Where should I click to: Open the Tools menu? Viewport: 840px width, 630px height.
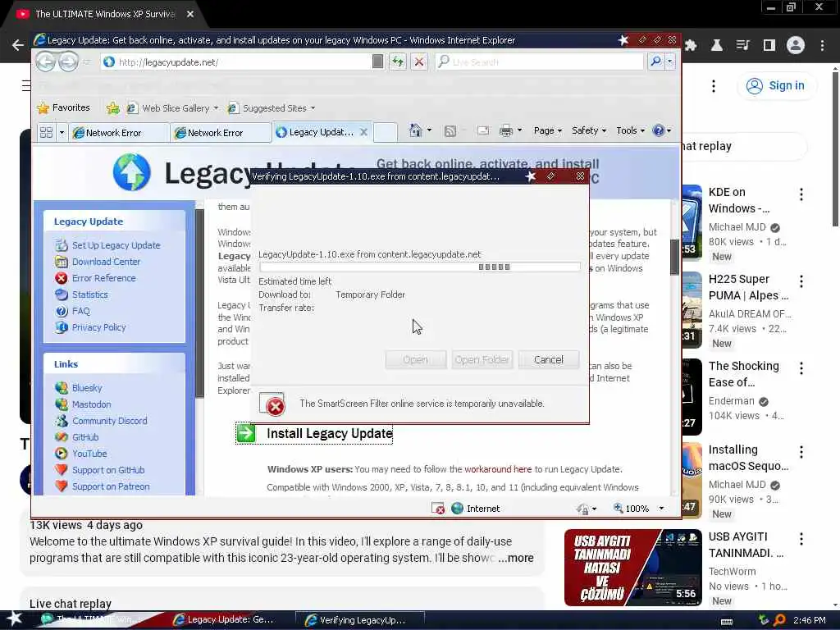[x=630, y=130]
